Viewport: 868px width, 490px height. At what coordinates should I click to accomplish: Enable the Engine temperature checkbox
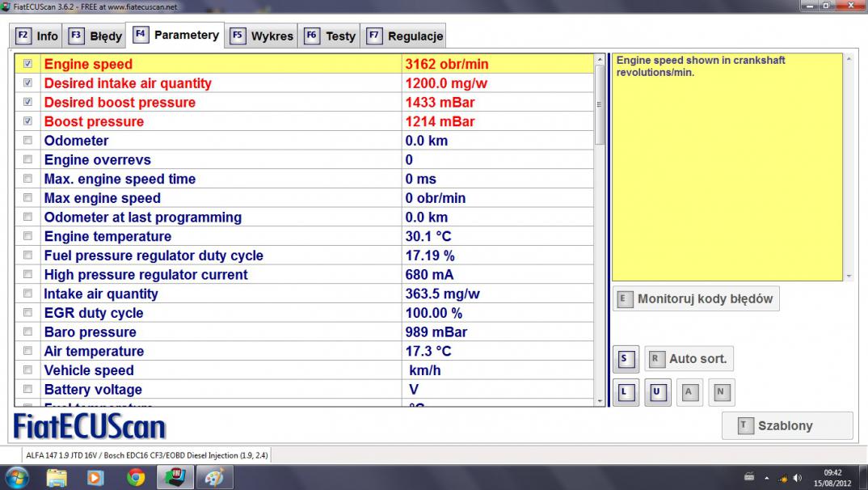pos(28,236)
